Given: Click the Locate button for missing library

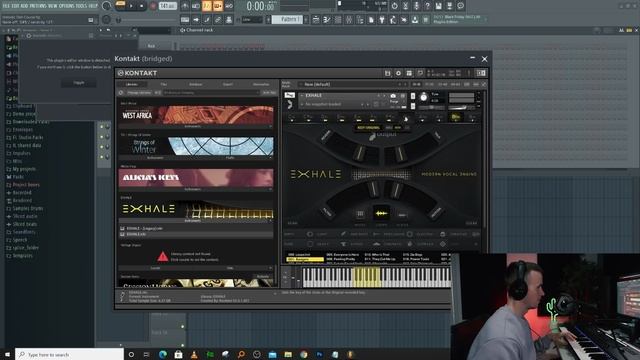Looking at the screenshot, I should 156,268.
